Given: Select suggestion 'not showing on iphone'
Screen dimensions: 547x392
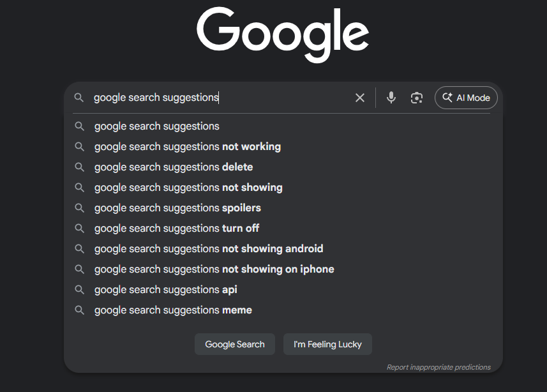Looking at the screenshot, I should 214,269.
